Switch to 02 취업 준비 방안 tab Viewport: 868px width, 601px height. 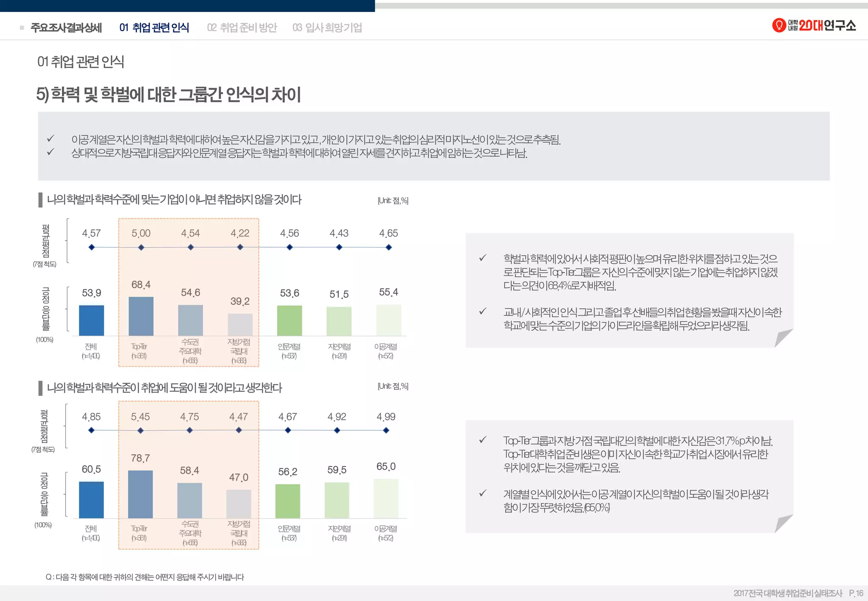[x=242, y=28]
